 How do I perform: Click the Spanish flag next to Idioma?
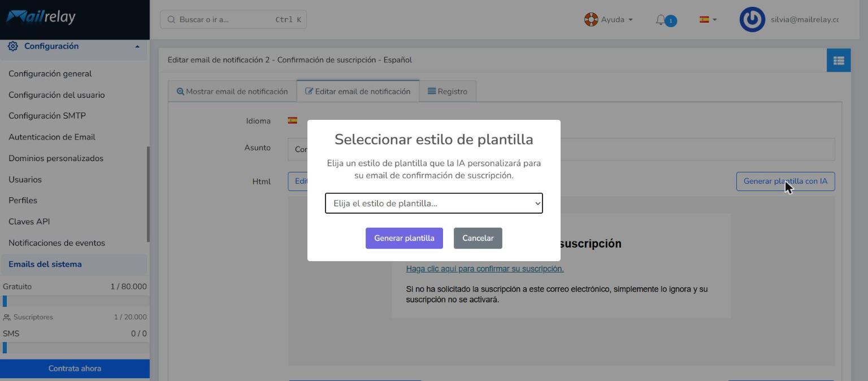292,120
